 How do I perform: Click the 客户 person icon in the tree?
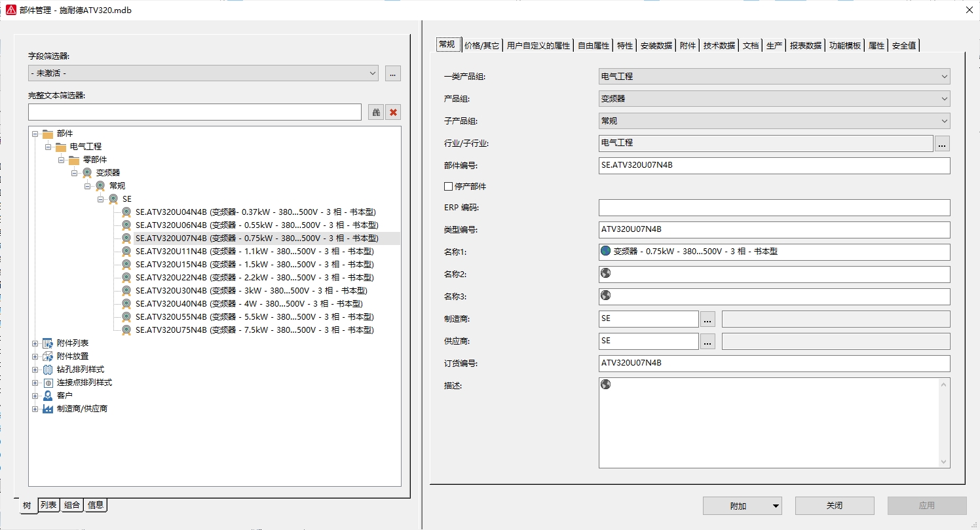47,396
